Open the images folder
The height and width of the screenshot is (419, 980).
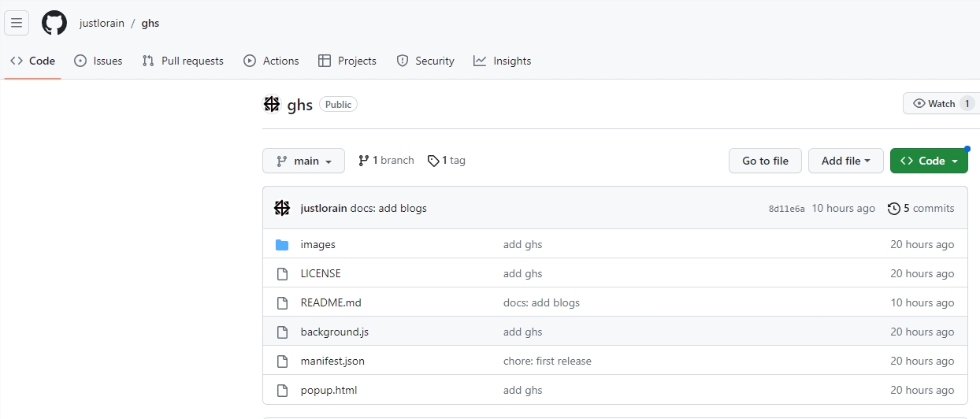[x=318, y=245]
